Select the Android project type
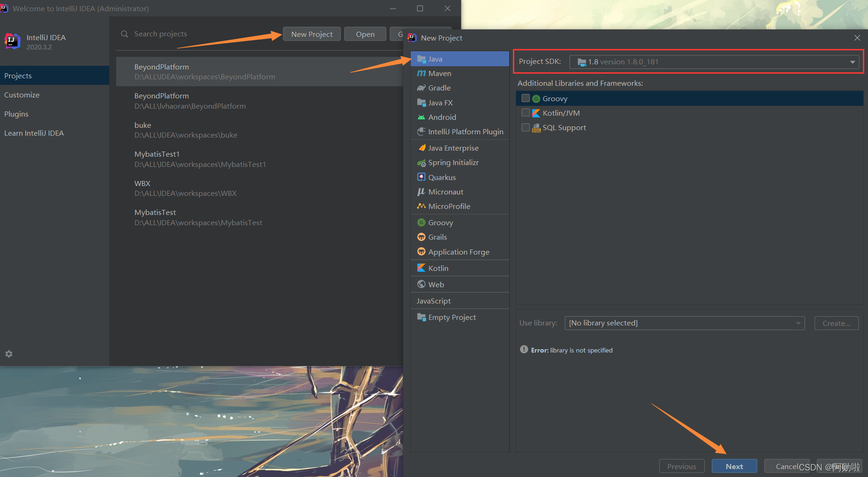868x477 pixels. point(460,117)
